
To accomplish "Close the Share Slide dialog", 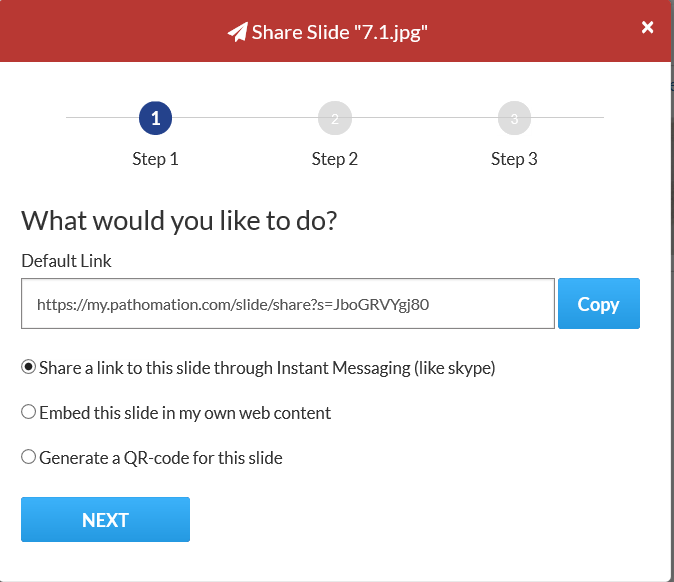I will [x=647, y=27].
